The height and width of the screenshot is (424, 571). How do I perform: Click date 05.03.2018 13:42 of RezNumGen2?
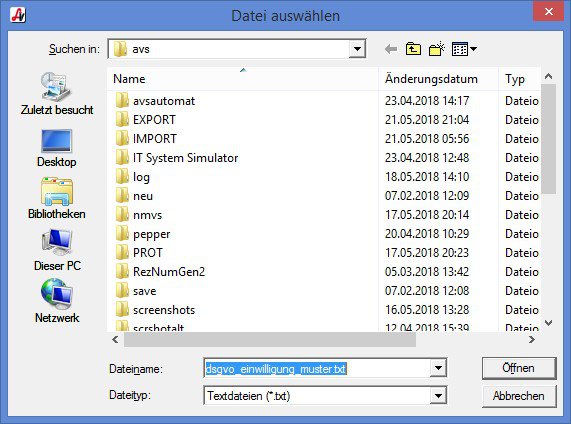427,272
